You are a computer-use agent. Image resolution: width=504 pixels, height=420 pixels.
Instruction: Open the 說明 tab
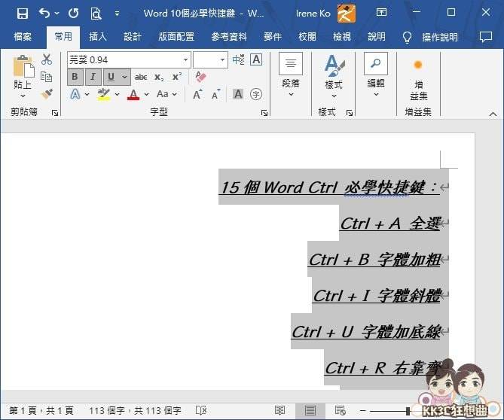point(377,37)
